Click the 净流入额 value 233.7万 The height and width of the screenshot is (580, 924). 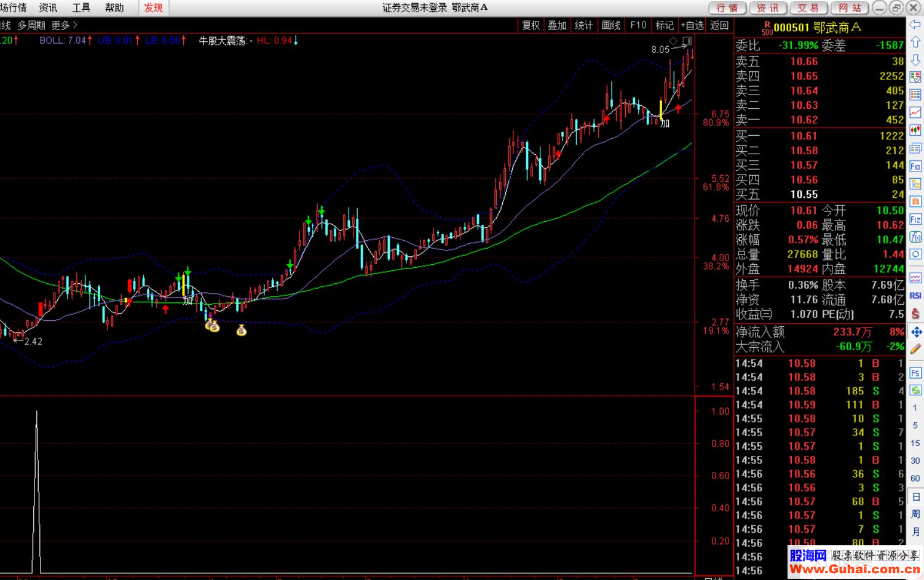point(853,332)
